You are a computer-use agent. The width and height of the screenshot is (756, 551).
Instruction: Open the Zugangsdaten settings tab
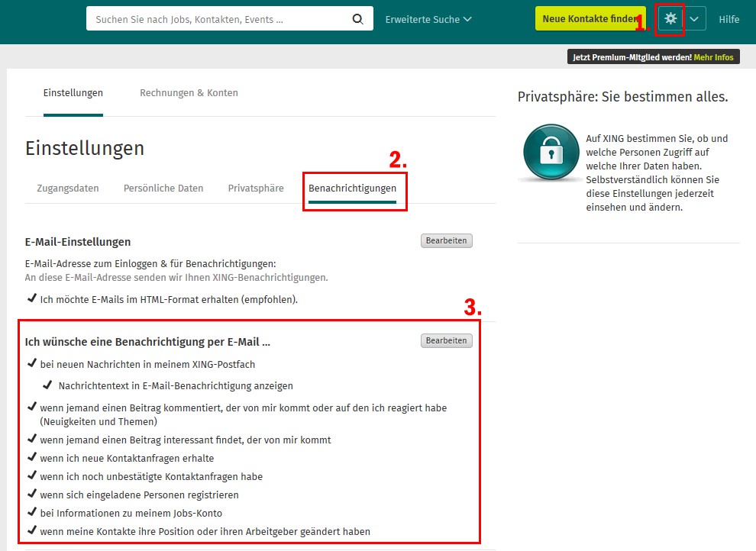(x=68, y=188)
